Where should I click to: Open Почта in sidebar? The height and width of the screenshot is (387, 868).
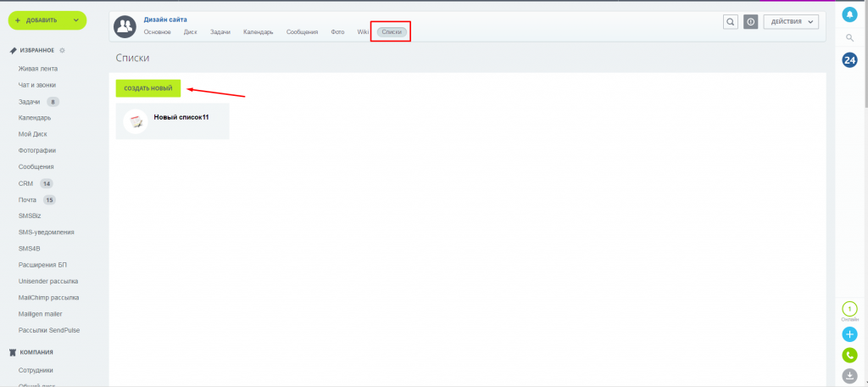tap(28, 199)
